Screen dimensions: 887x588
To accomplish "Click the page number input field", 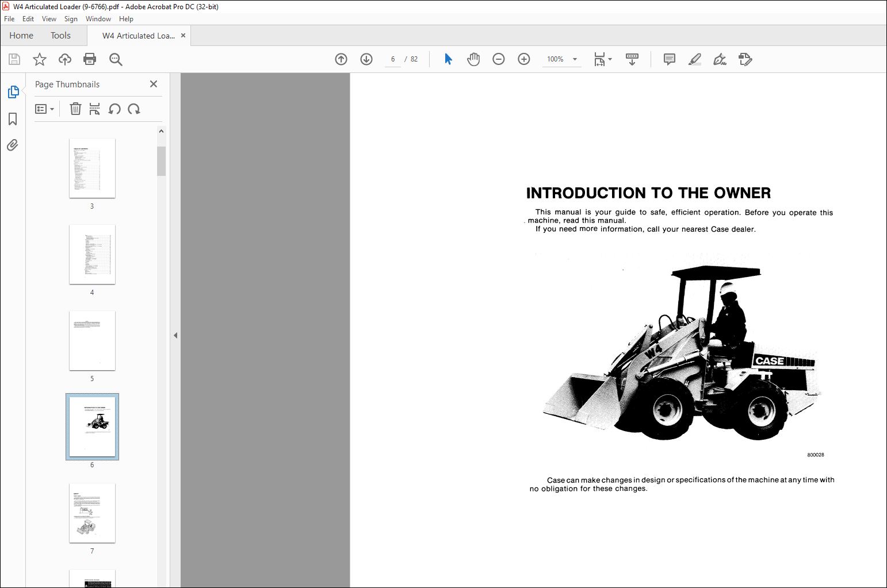I will tap(393, 59).
